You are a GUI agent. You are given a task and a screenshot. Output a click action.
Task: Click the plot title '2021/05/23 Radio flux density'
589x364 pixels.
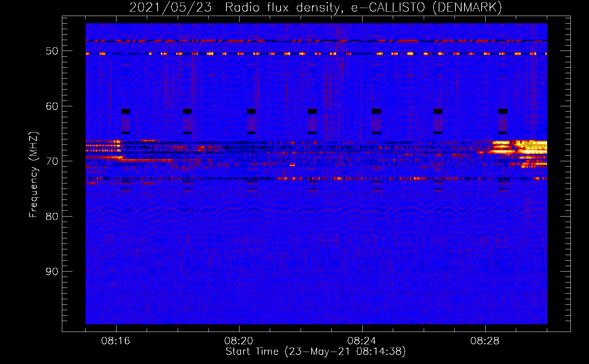(316, 7)
